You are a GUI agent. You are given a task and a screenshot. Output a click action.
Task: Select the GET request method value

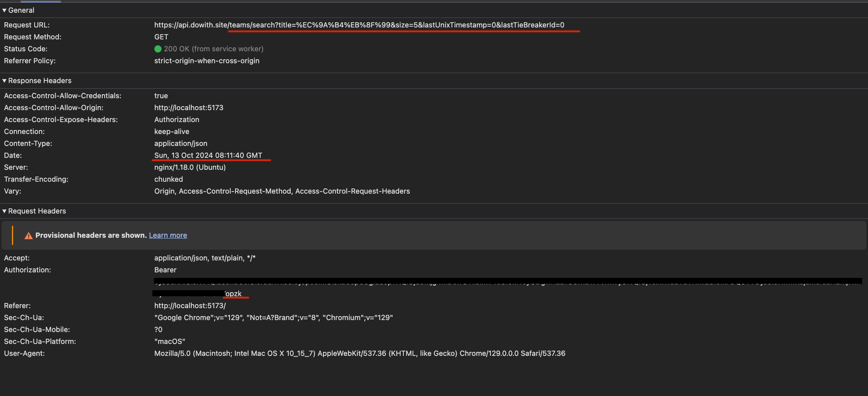pyautogui.click(x=162, y=37)
